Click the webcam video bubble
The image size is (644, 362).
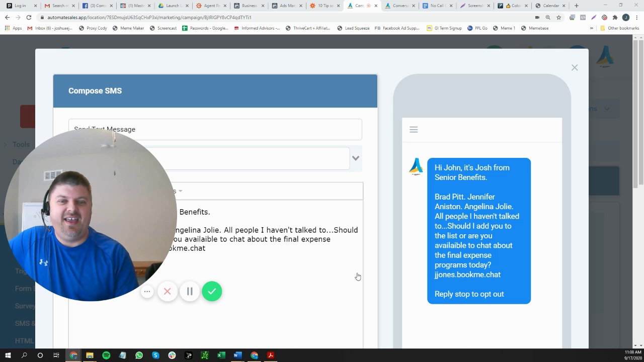pyautogui.click(x=91, y=215)
